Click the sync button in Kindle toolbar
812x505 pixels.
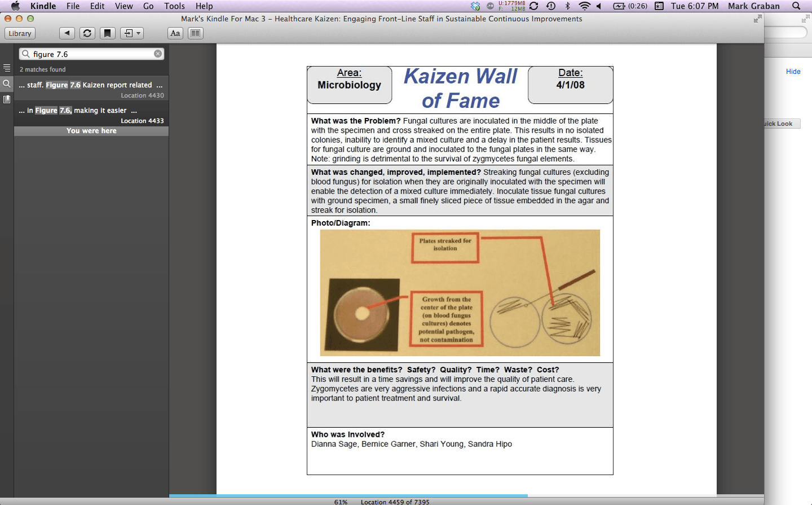click(x=87, y=33)
